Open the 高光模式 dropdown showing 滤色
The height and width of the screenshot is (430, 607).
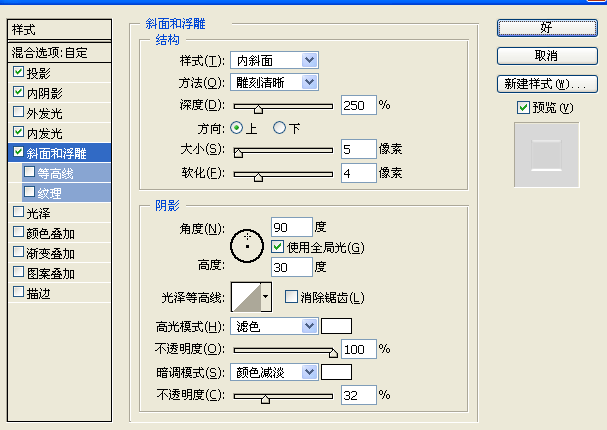tap(274, 326)
